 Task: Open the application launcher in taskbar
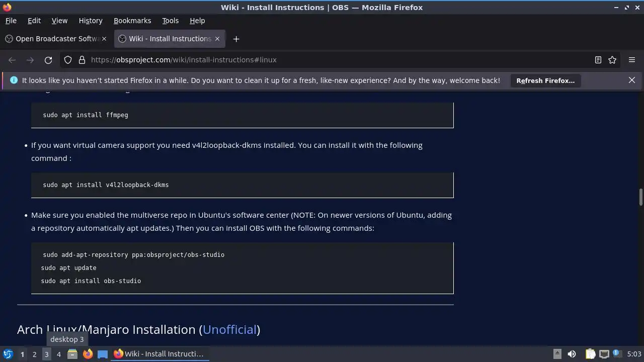click(8, 354)
